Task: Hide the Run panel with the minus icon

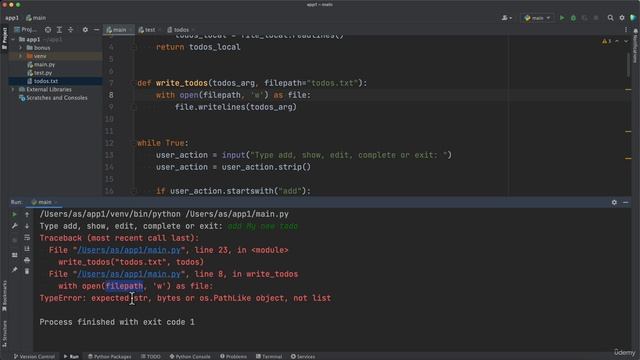Action: pos(625,202)
